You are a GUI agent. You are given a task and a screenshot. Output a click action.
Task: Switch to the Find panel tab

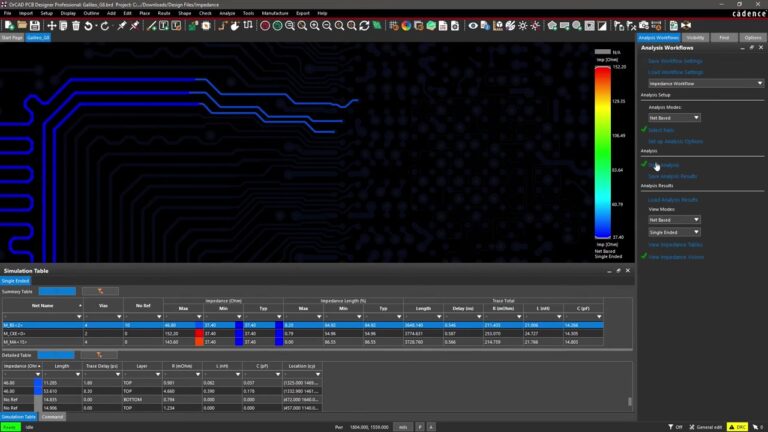pyautogui.click(x=724, y=38)
